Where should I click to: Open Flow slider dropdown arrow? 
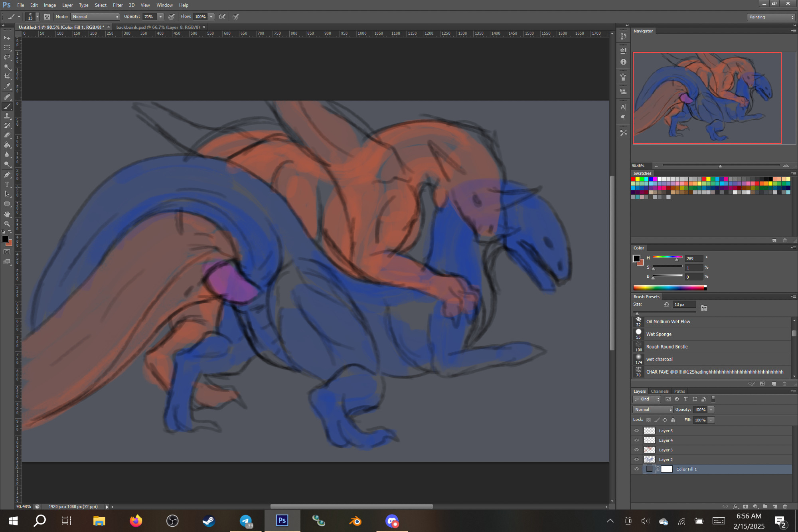coord(211,17)
